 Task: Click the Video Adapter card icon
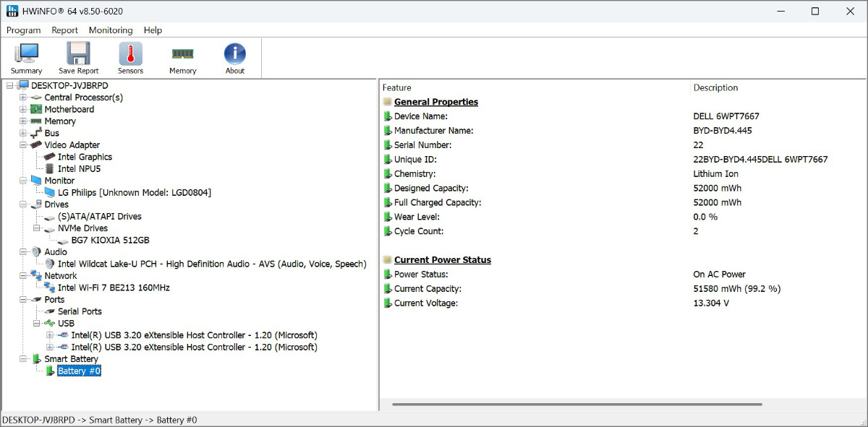pyautogui.click(x=36, y=145)
